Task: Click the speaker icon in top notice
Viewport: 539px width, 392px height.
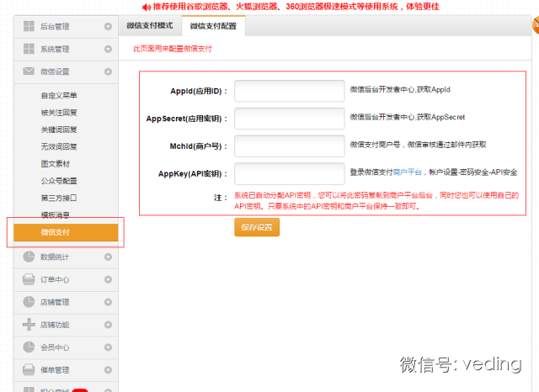Action: point(147,7)
